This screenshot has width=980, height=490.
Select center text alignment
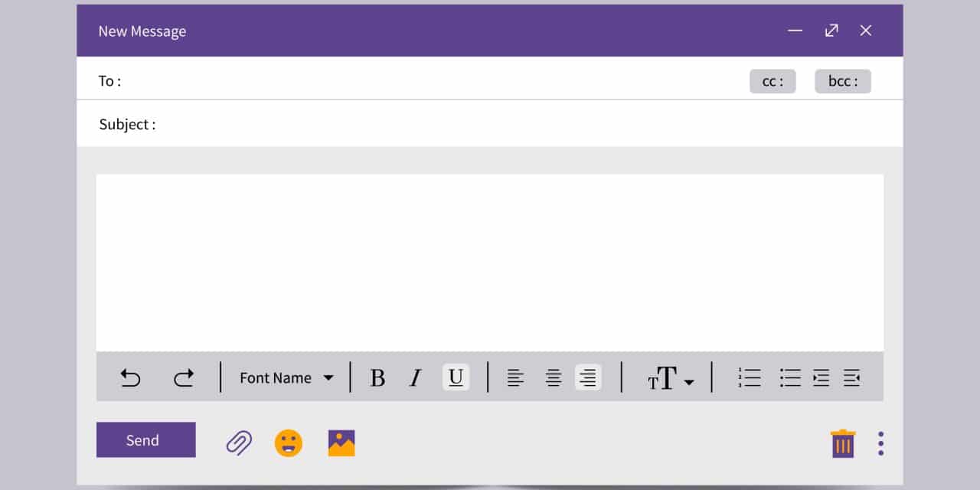pos(553,377)
